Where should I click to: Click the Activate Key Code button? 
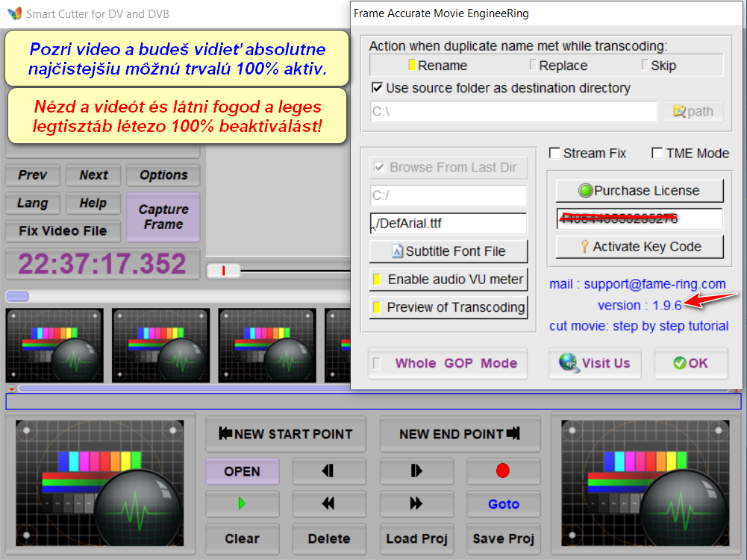click(x=640, y=247)
